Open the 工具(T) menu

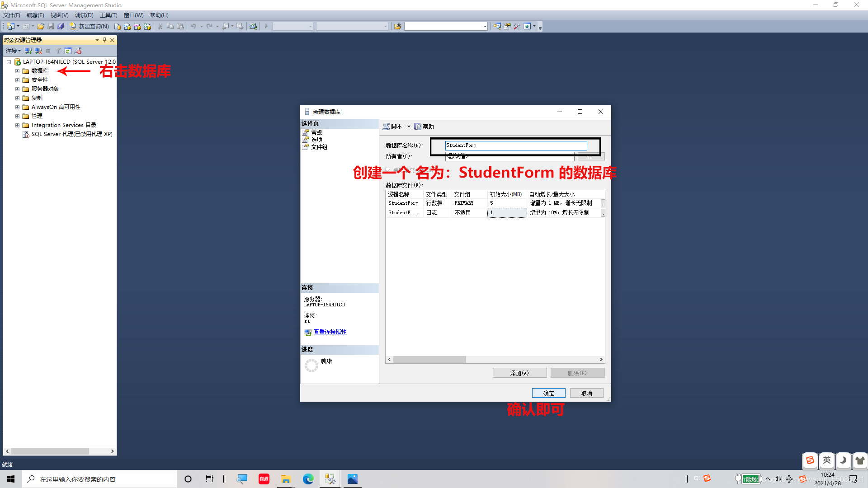coord(108,15)
